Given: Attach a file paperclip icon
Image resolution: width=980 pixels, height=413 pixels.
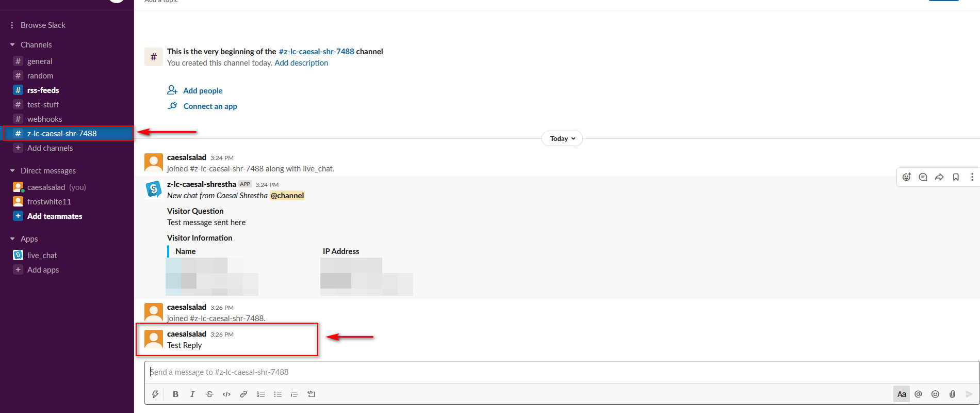Looking at the screenshot, I should (x=952, y=394).
